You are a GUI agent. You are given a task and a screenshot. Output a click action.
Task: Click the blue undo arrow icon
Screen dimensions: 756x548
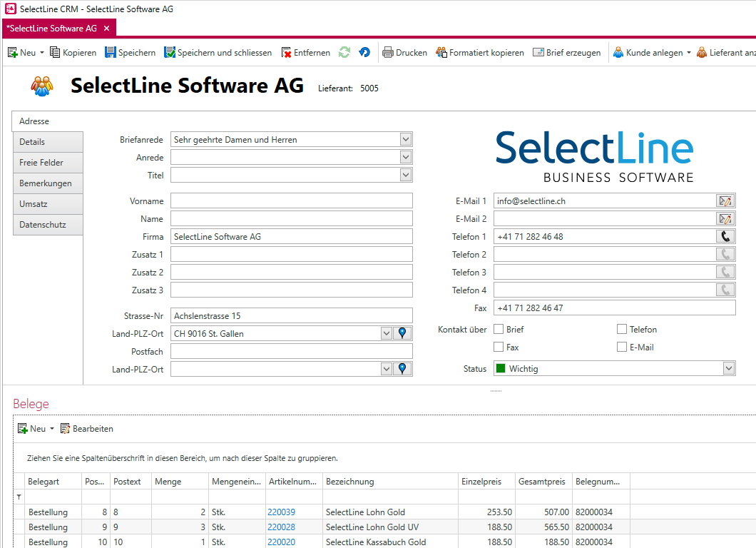[x=364, y=52]
